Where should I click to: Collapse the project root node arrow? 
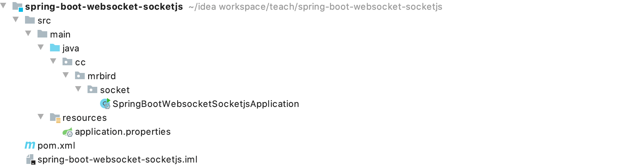3,6
